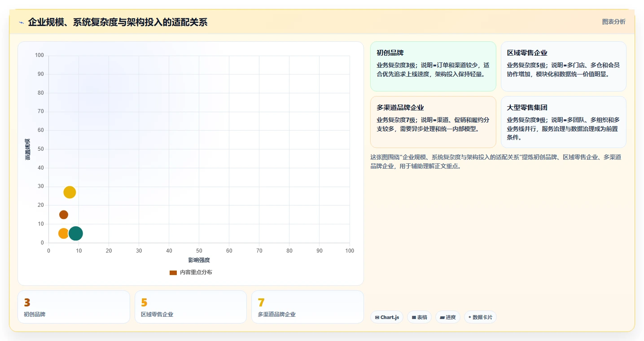Select the yellow bubble near value 27
The width and height of the screenshot is (644, 341).
coord(70,192)
